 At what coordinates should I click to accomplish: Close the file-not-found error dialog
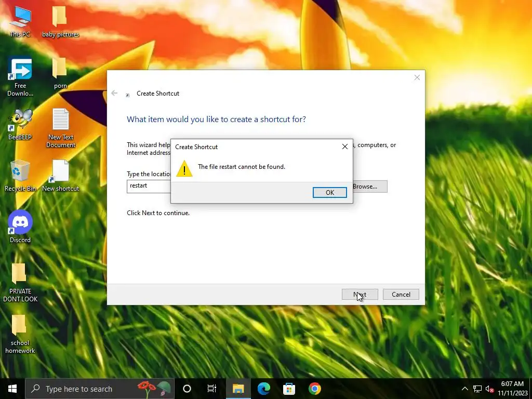point(345,147)
